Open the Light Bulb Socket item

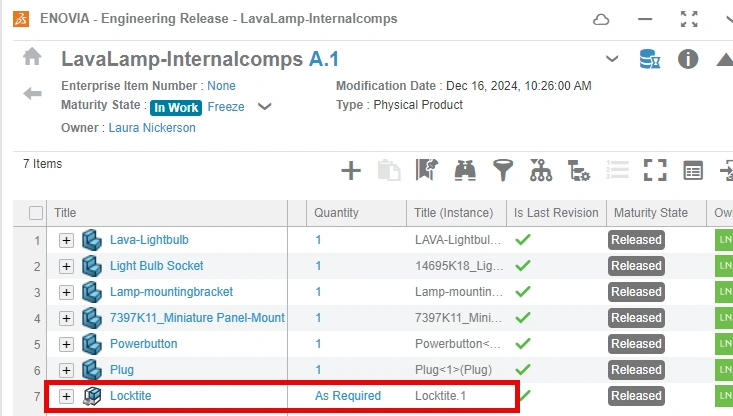point(156,266)
